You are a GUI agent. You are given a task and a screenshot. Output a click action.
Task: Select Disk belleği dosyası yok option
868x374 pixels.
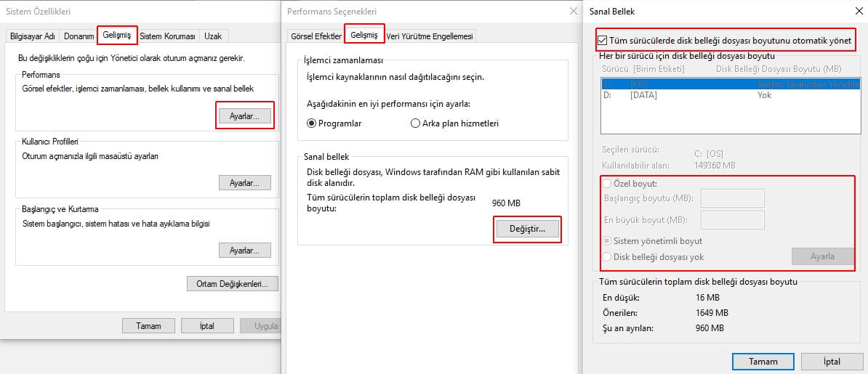point(607,256)
